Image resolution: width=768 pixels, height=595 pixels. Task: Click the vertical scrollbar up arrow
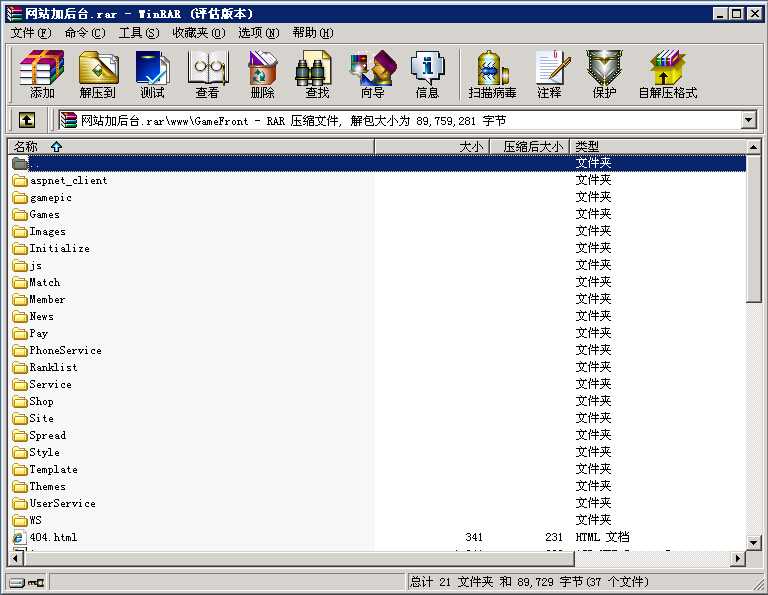point(753,147)
